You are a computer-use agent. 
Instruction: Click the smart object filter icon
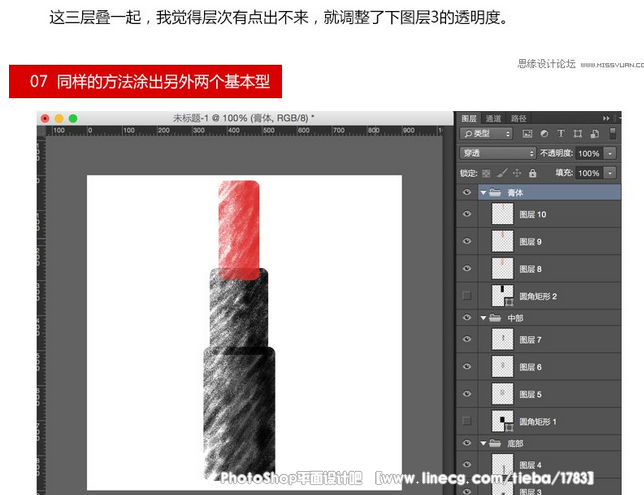tap(593, 133)
